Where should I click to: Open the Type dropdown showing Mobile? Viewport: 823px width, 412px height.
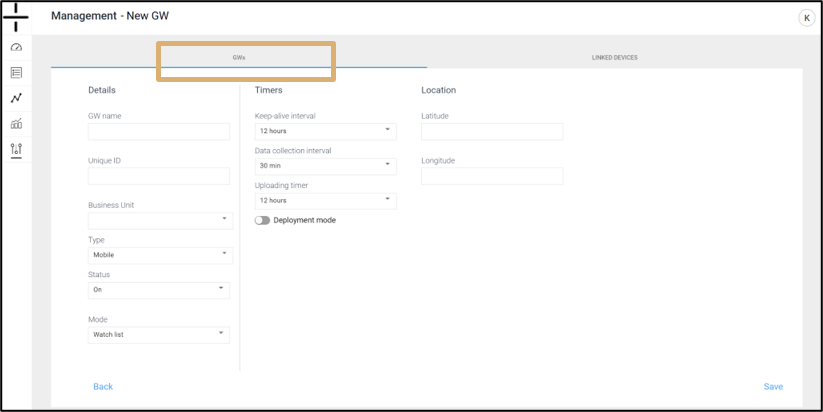click(159, 255)
